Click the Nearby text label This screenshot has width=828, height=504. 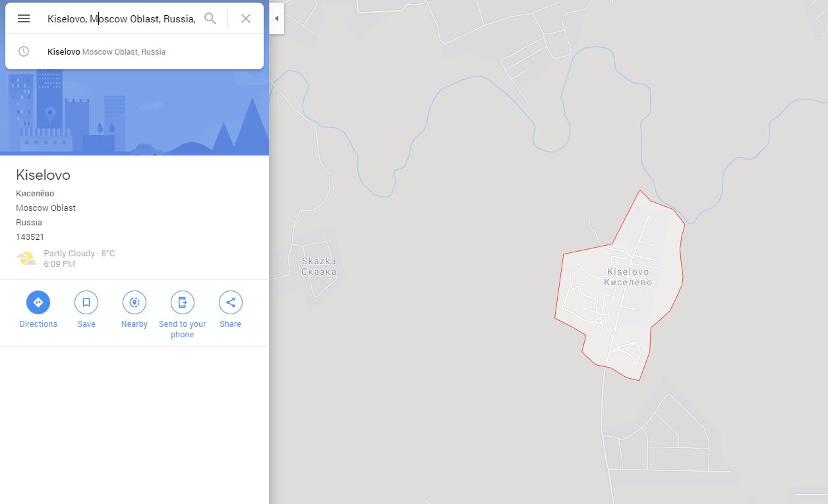(134, 324)
